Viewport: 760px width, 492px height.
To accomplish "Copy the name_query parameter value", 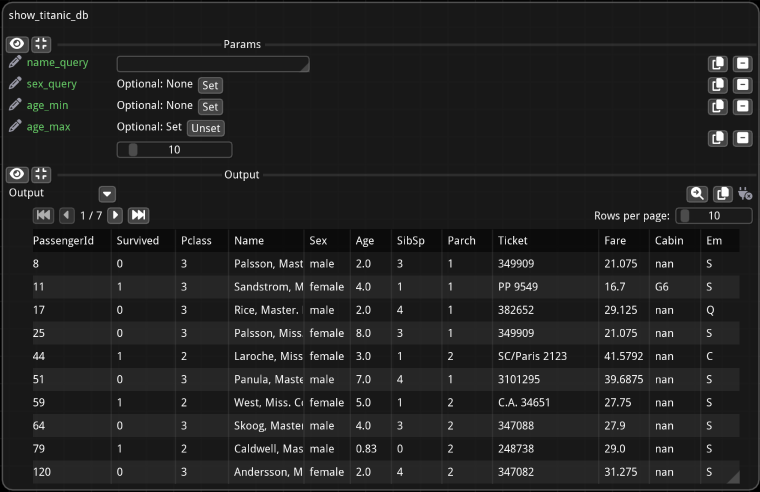I will [x=717, y=64].
